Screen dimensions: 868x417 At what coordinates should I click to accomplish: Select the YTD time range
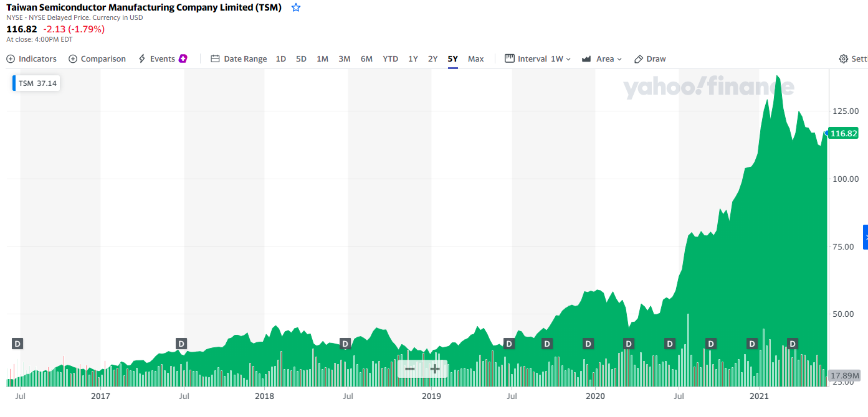pyautogui.click(x=390, y=59)
